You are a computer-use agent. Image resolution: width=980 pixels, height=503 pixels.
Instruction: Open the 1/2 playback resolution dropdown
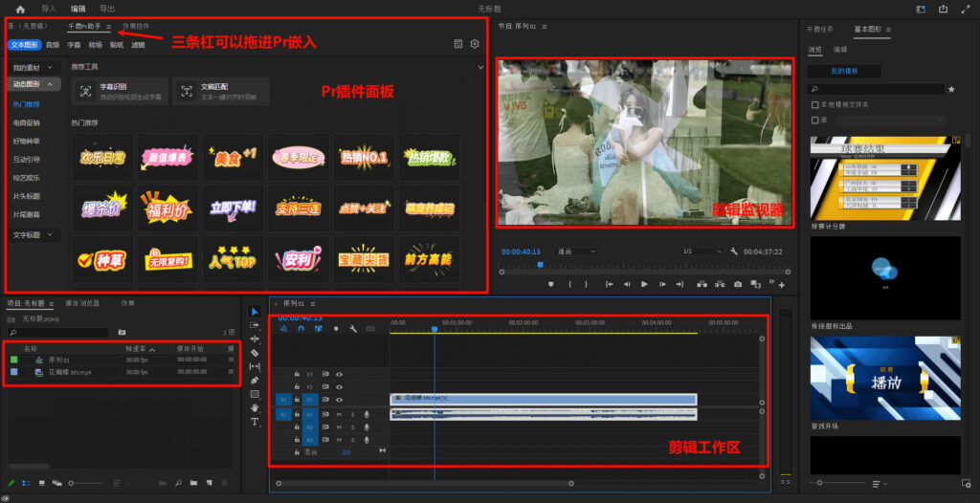(x=702, y=251)
